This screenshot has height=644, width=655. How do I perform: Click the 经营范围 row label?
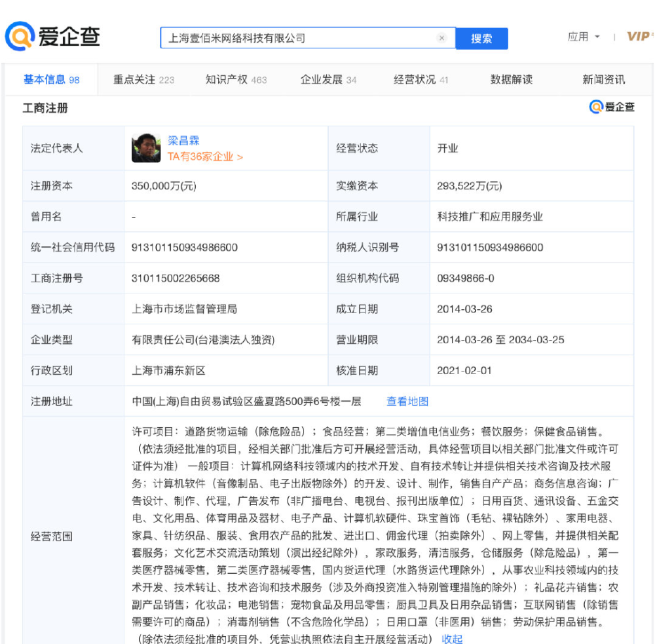(51, 536)
